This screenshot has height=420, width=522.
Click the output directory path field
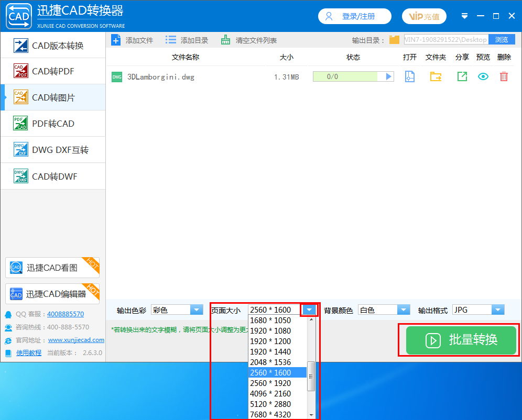(445, 40)
